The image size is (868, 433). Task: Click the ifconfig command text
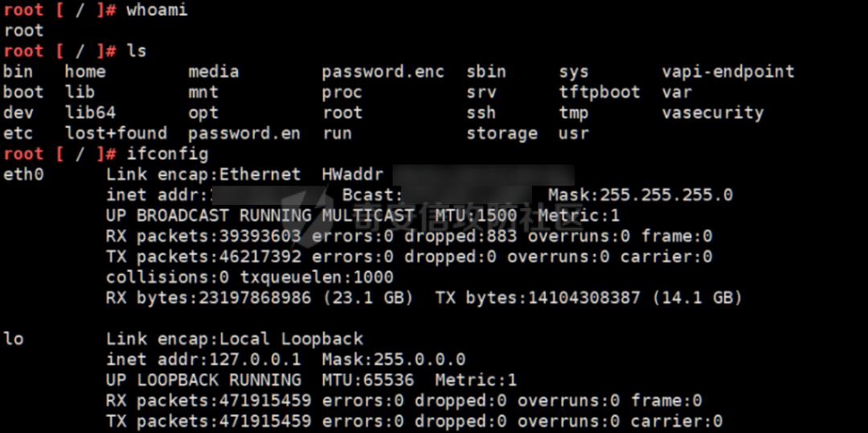click(167, 154)
